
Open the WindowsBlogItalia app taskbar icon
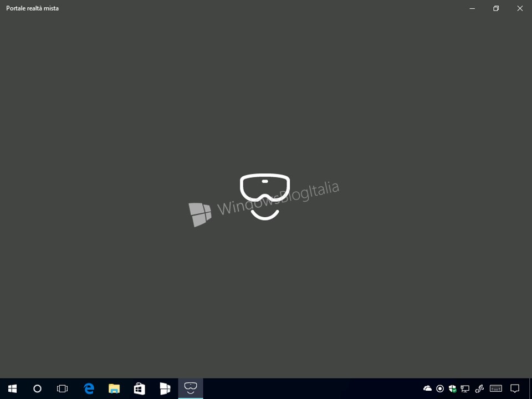click(x=165, y=388)
